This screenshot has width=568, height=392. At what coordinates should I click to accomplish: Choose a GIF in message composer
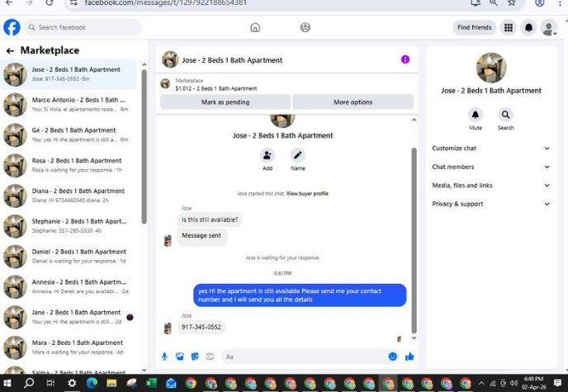coord(210,357)
